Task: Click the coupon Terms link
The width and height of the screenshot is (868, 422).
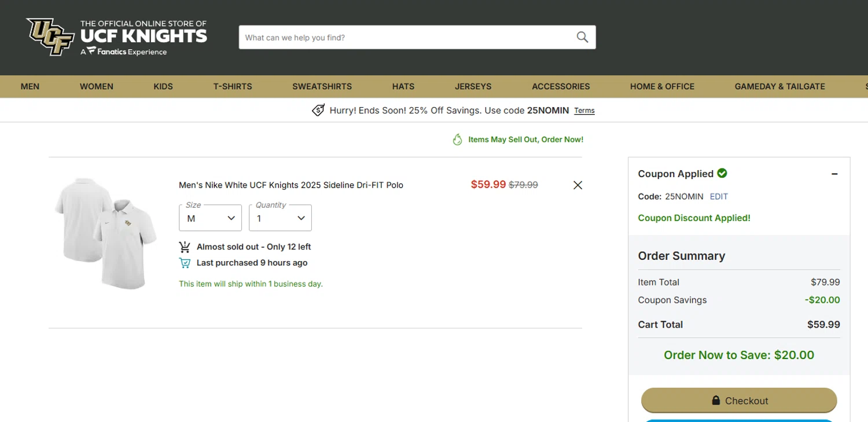Action: (584, 111)
